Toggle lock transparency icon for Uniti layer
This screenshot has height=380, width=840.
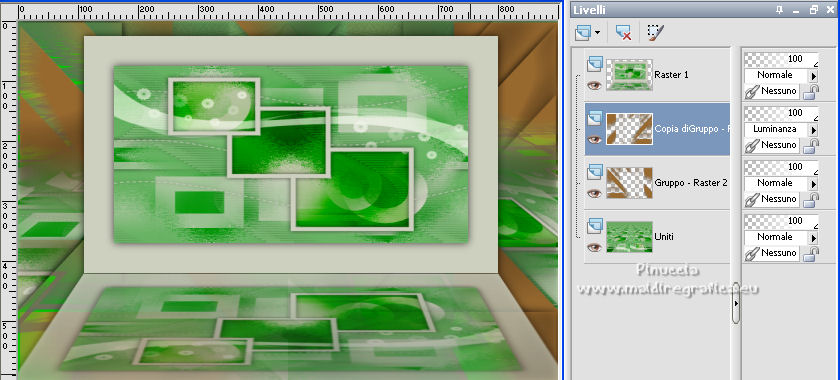tap(811, 254)
